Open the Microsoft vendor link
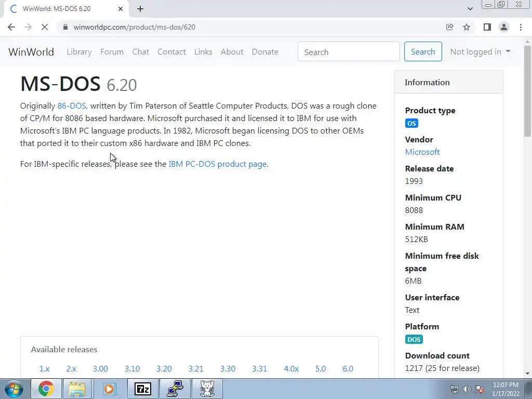Viewport: 532px width, 399px height. click(x=422, y=152)
